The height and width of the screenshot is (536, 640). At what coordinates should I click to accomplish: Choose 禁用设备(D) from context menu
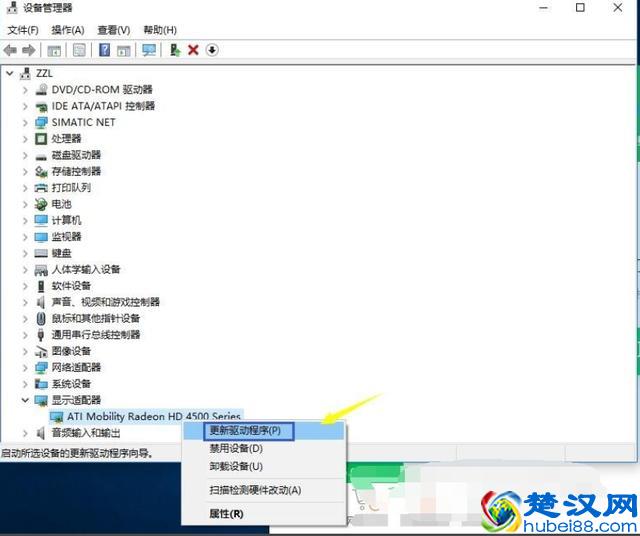click(x=264, y=448)
